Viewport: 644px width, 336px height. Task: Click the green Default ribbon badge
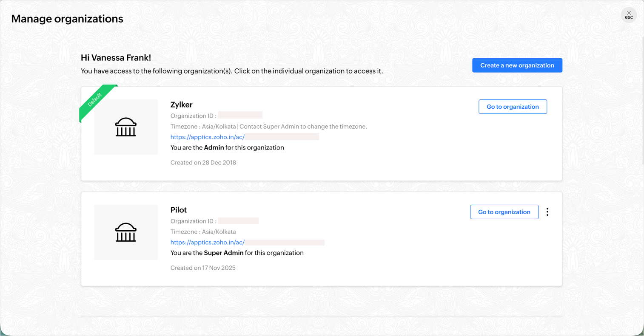click(95, 100)
